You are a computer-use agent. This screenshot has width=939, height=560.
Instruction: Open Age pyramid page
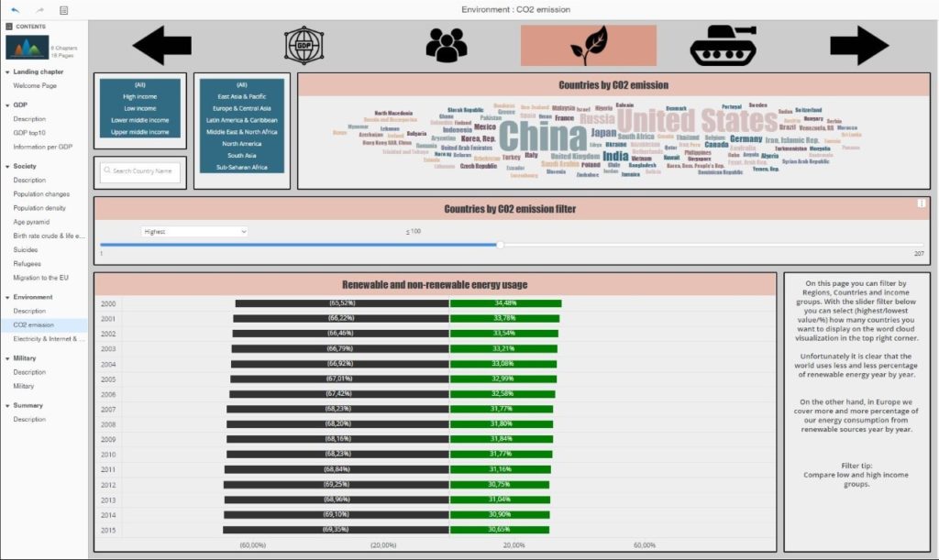point(31,222)
